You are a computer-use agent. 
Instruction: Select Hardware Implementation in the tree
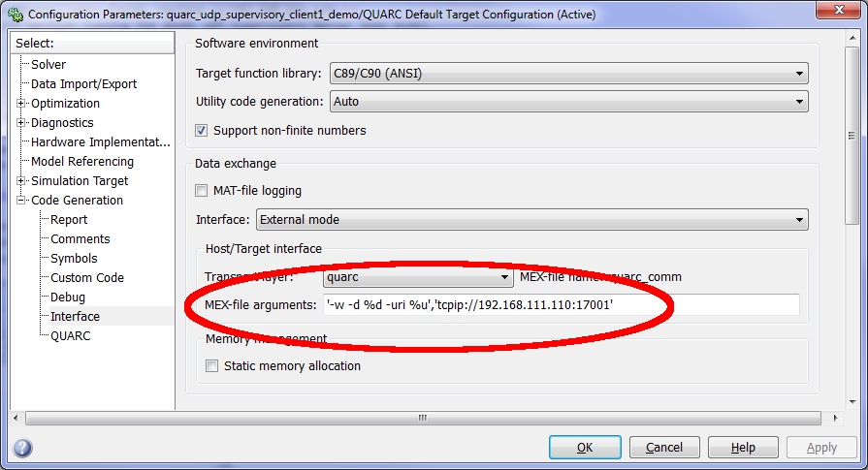(x=100, y=142)
